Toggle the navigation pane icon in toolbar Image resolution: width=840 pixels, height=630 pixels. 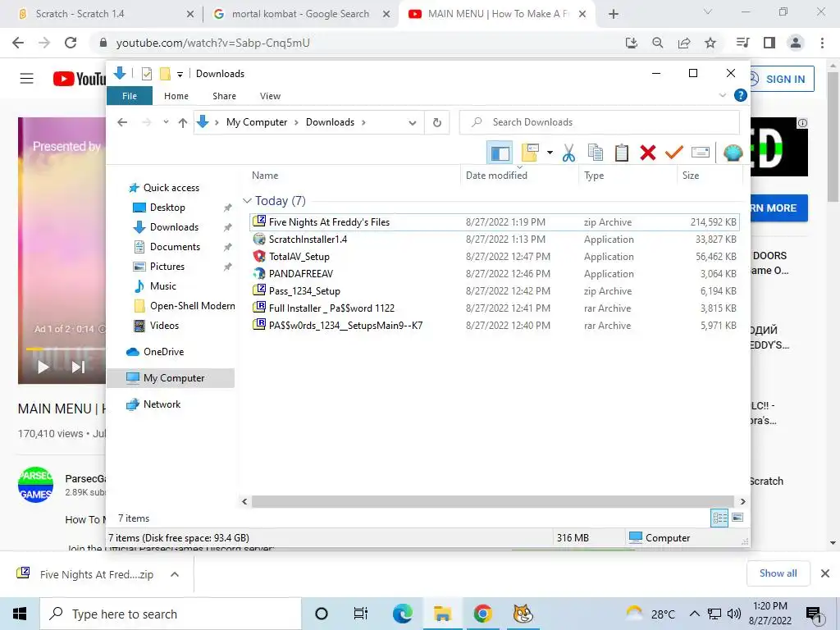tap(500, 153)
